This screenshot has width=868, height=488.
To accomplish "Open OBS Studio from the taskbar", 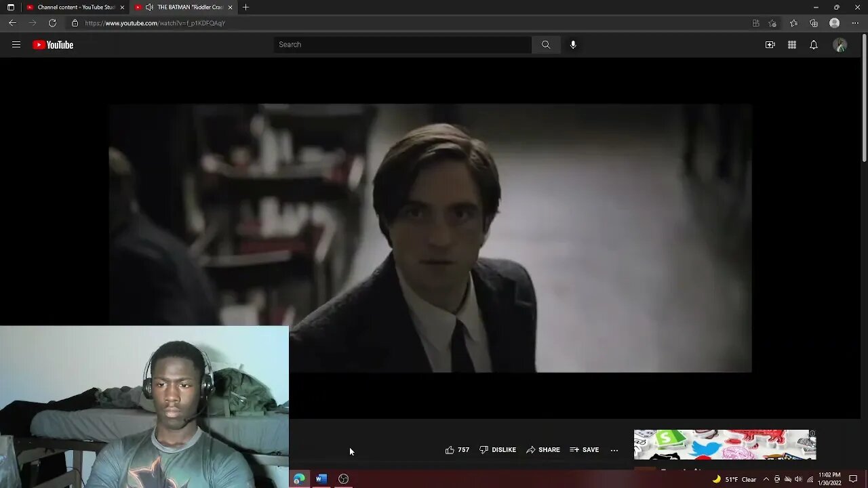I will tap(344, 479).
